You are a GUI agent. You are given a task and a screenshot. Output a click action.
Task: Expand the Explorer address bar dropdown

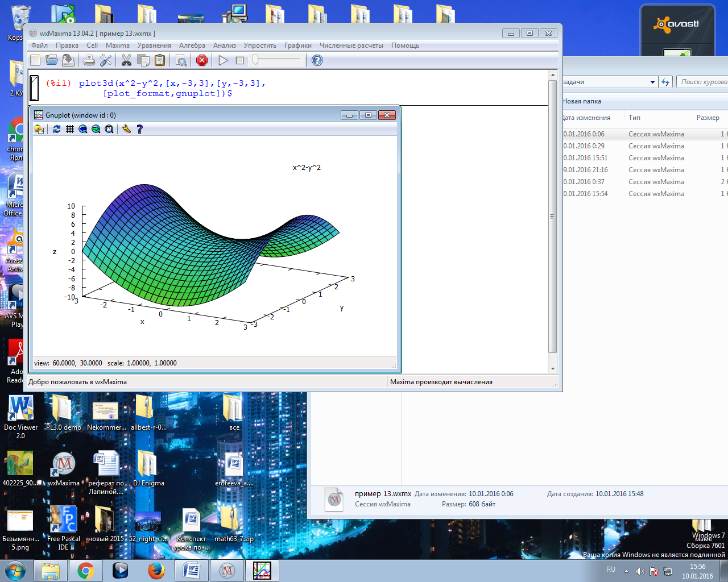652,82
